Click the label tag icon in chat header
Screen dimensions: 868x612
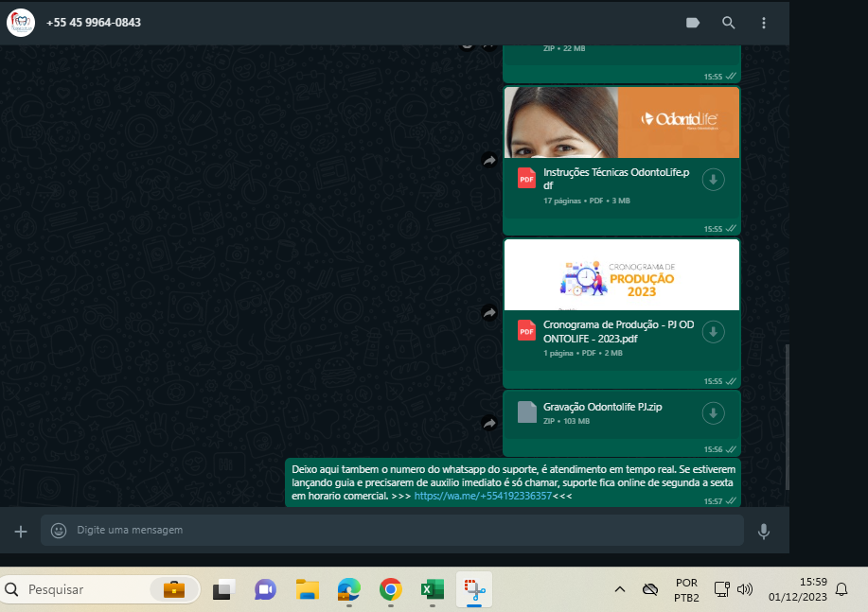click(692, 23)
